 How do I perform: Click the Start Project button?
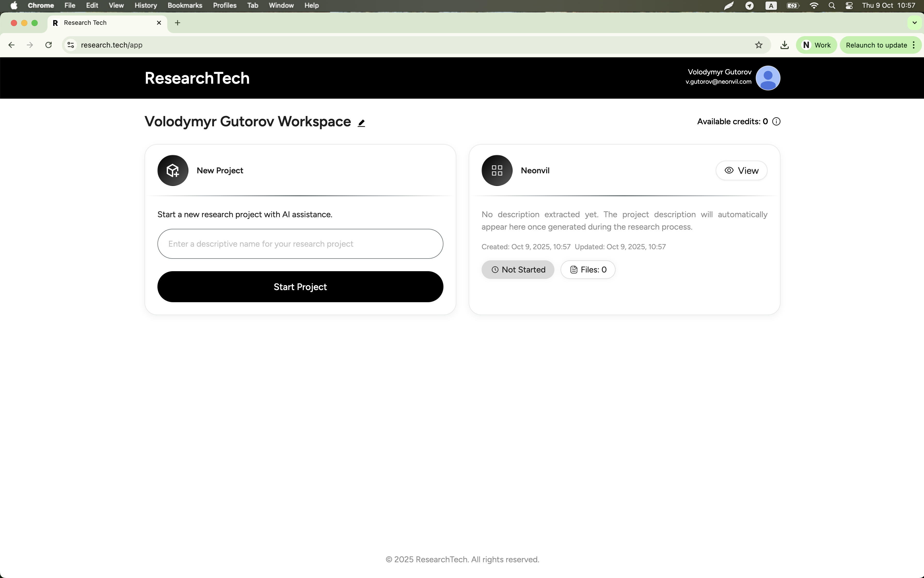[300, 286]
